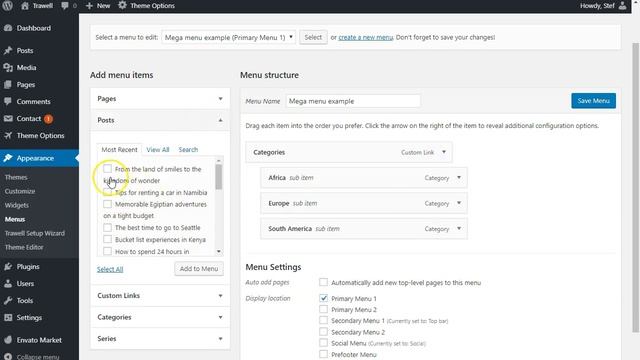Click the Plugins icon in sidebar

(8, 267)
